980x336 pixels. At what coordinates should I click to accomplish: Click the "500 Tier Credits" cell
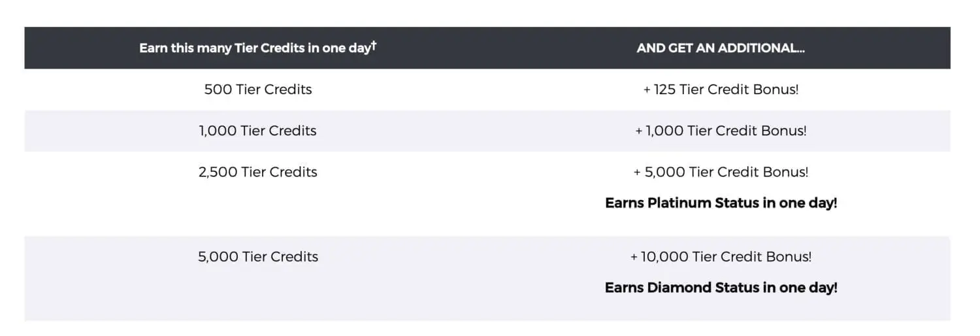coord(258,90)
